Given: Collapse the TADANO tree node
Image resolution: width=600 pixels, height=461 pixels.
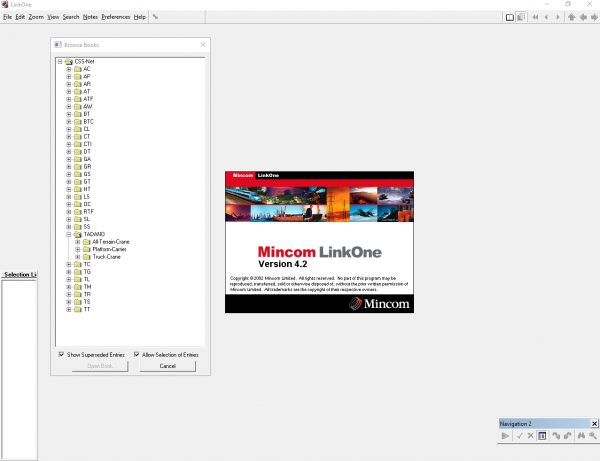Looking at the screenshot, I should click(x=68, y=234).
